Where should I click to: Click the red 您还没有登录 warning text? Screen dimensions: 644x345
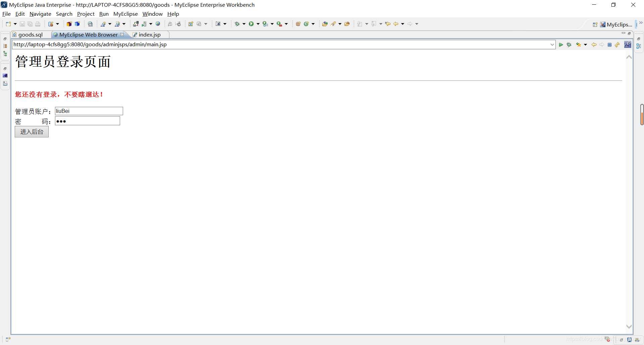pyautogui.click(x=59, y=94)
